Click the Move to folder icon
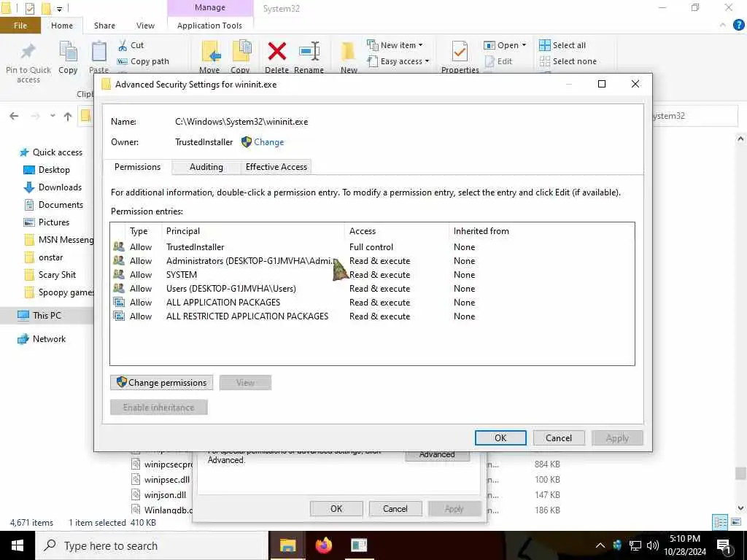The image size is (747, 560). 210,52
